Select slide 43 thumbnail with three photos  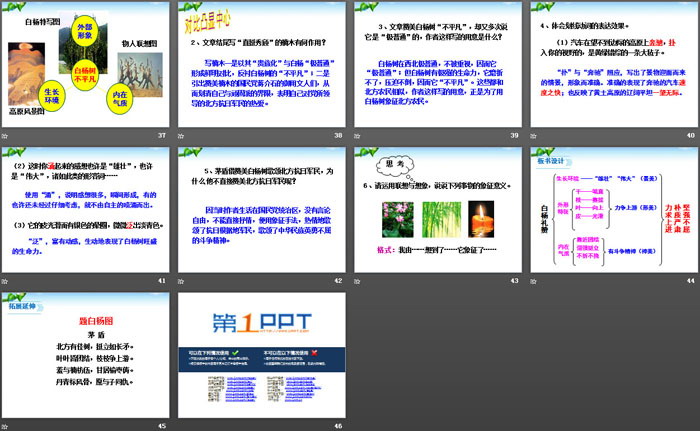click(438, 210)
